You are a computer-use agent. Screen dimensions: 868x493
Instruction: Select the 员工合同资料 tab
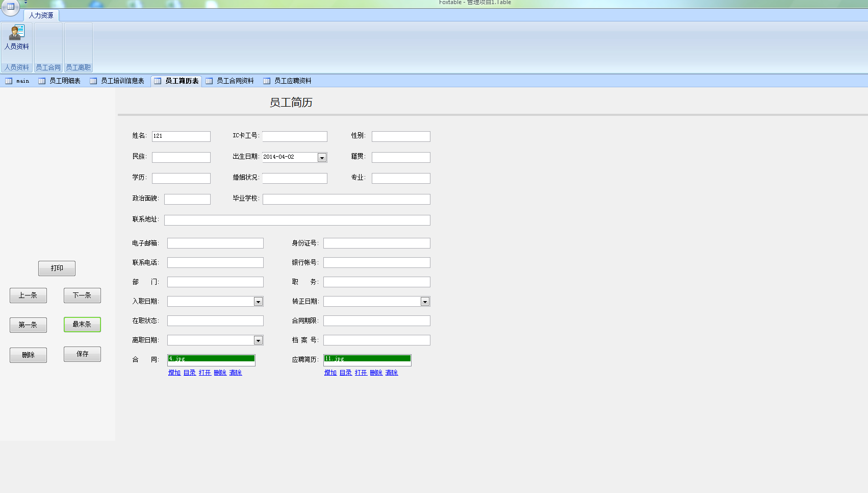point(230,81)
